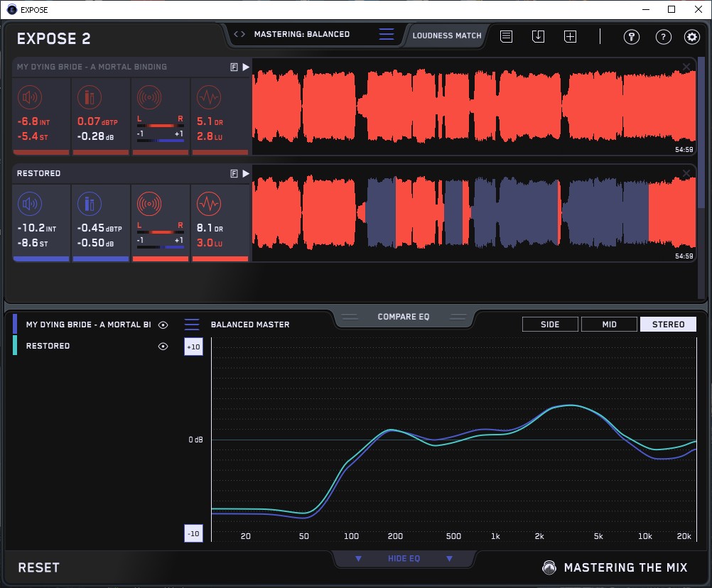This screenshot has height=588, width=712.
Task: Click the stereo field icon on the Restored track
Action: click(149, 205)
